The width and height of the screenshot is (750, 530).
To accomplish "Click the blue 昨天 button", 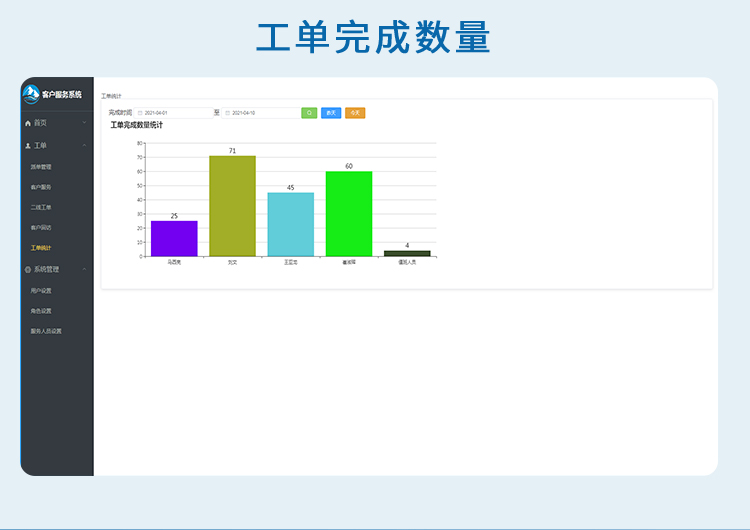I will point(331,113).
